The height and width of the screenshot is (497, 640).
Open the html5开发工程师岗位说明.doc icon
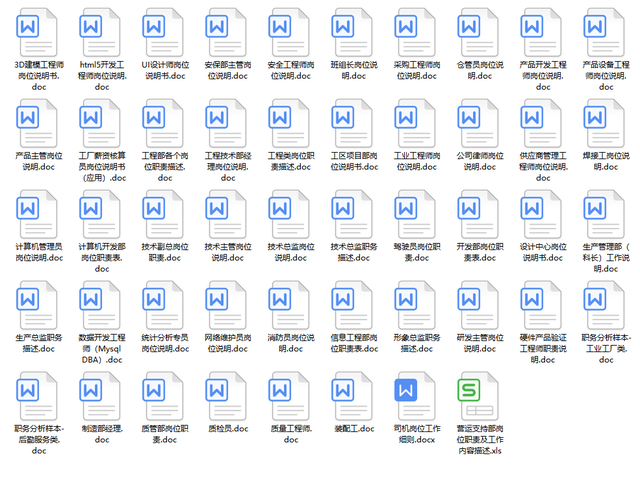click(99, 32)
